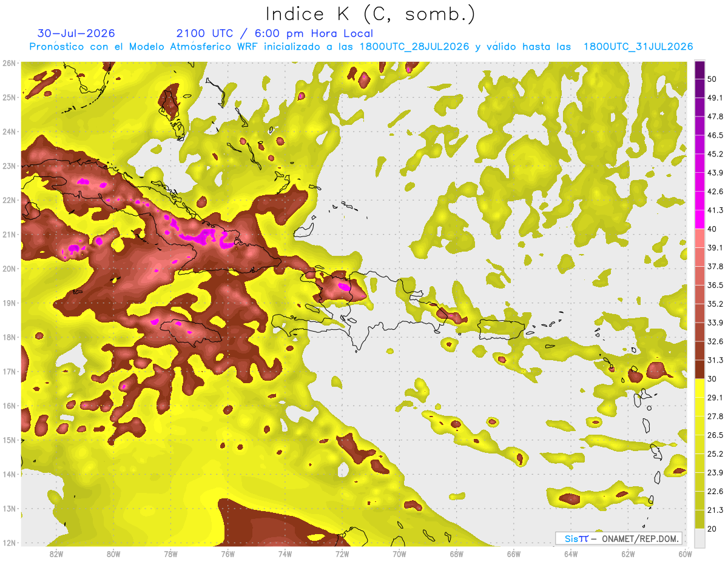Click the legend value 37.8
Image resolution: width=728 pixels, height=562 pixels.
[716, 266]
